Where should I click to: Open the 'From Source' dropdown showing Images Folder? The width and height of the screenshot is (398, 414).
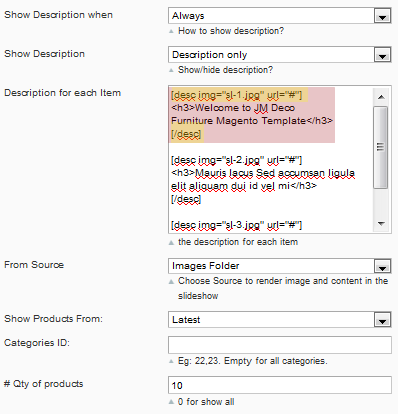click(x=280, y=266)
